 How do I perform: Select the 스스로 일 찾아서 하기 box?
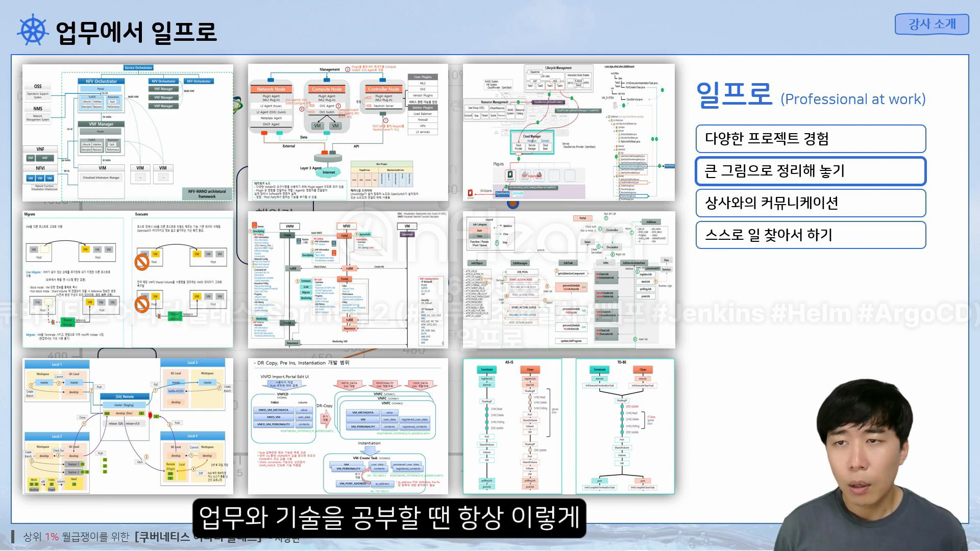(810, 235)
